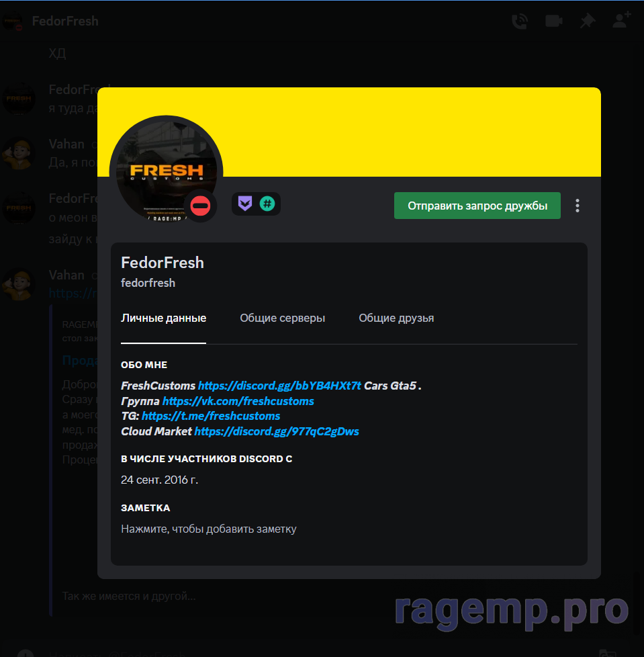
Task: Switch to the Общие серверы tab
Action: (x=282, y=318)
